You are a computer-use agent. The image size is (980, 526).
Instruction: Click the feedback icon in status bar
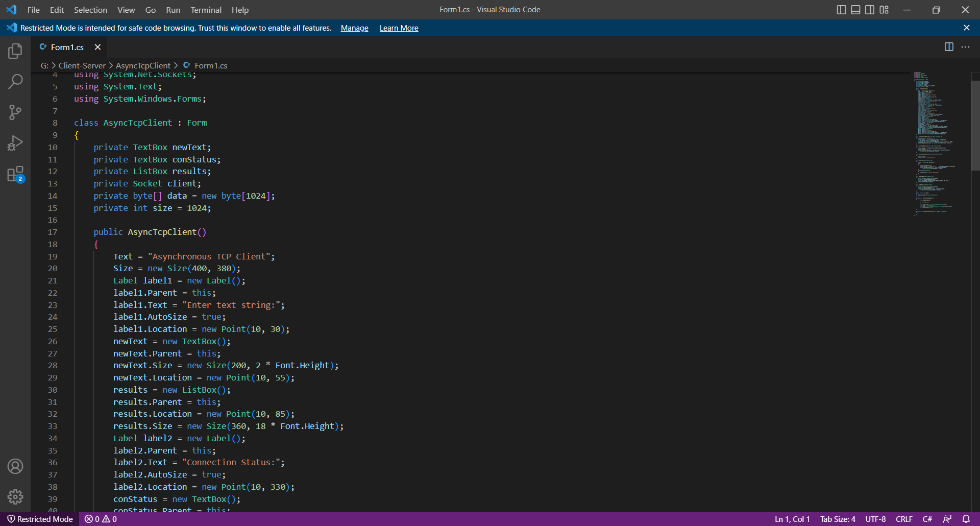[x=947, y=519]
